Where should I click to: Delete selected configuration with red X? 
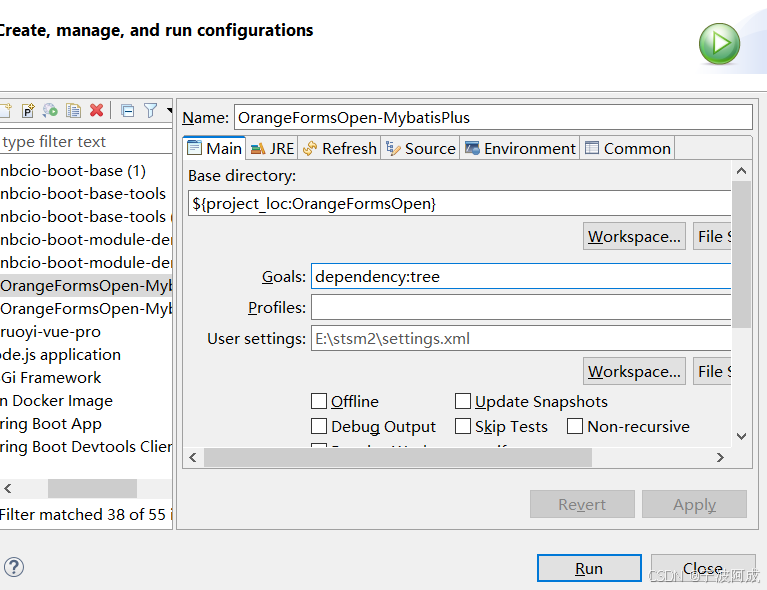point(97,111)
